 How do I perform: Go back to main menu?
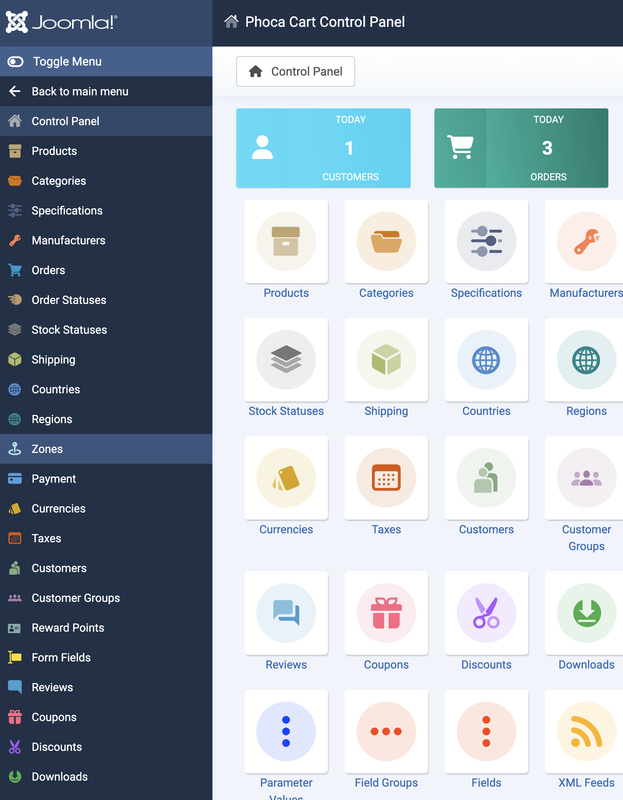click(x=106, y=91)
